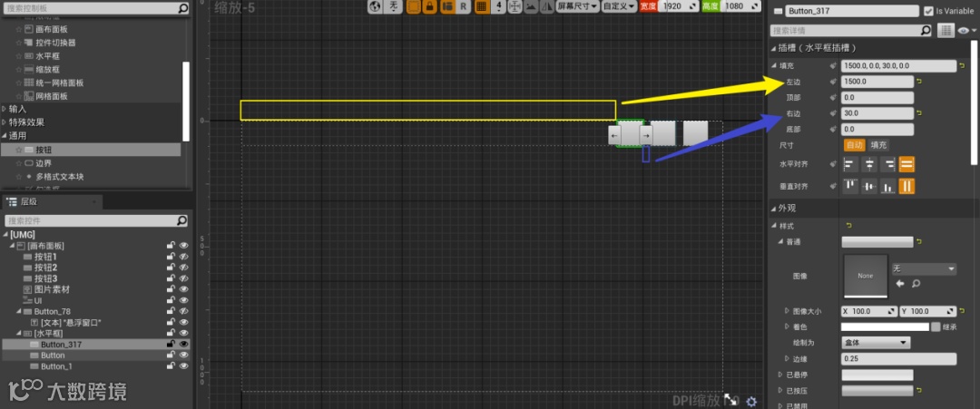Set vertical alignment to top
This screenshot has height=409, width=980.
pos(850,185)
